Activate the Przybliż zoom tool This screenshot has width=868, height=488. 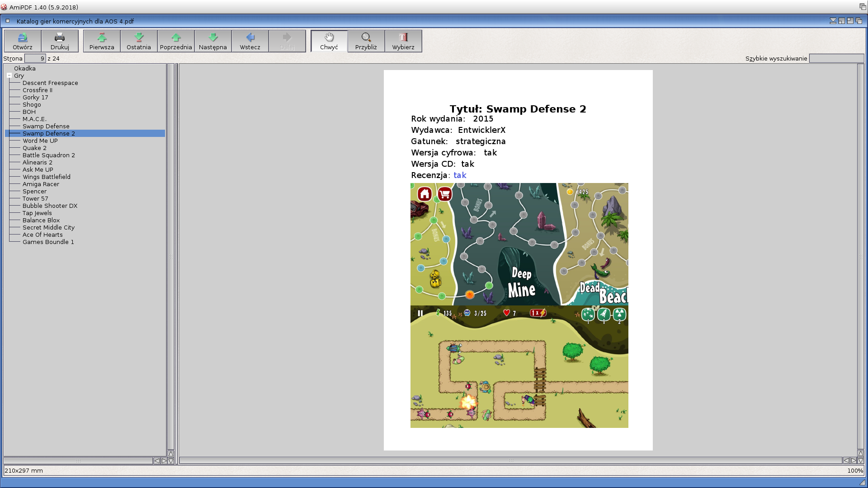[366, 41]
